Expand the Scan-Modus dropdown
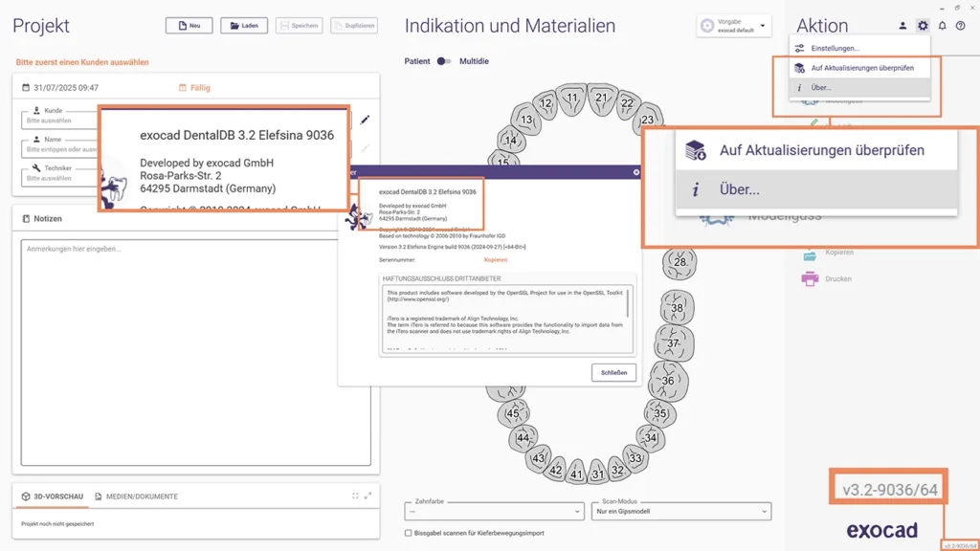Screen dimensions: 980x551 coord(680,512)
